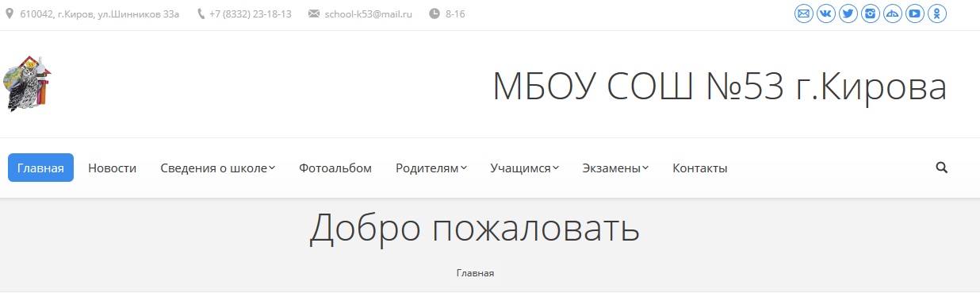Click the location pin icon by address
980x293 pixels.
click(10, 13)
